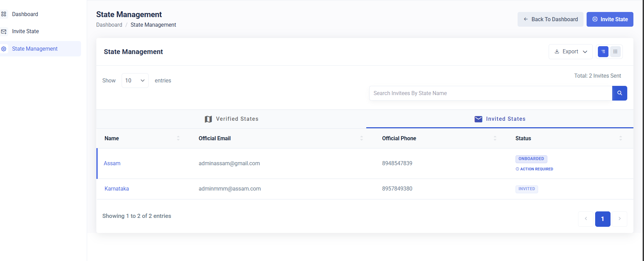The image size is (644, 261).
Task: Select the Invited States tab
Action: tap(500, 119)
